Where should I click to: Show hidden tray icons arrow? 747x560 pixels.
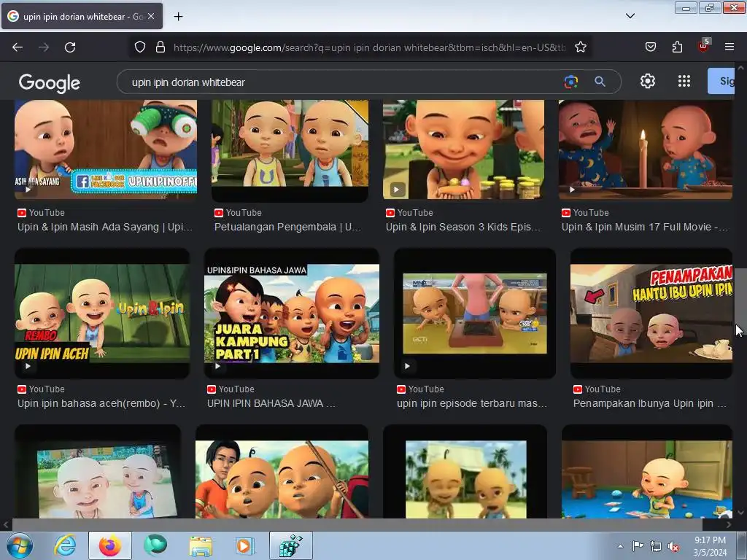pyautogui.click(x=620, y=546)
